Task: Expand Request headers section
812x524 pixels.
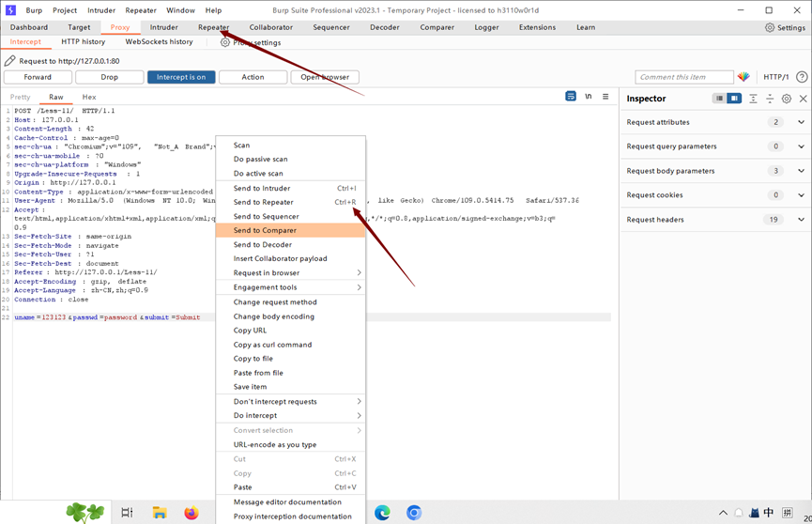Action: pos(715,219)
